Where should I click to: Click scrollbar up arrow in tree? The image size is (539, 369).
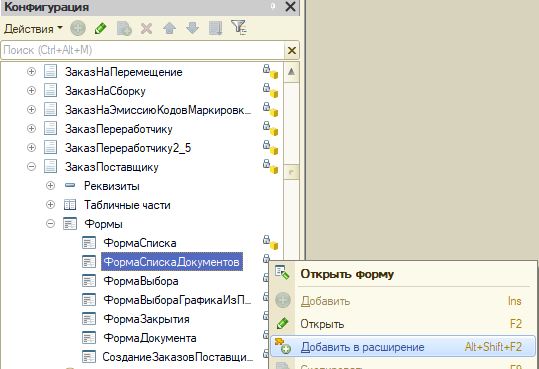291,72
